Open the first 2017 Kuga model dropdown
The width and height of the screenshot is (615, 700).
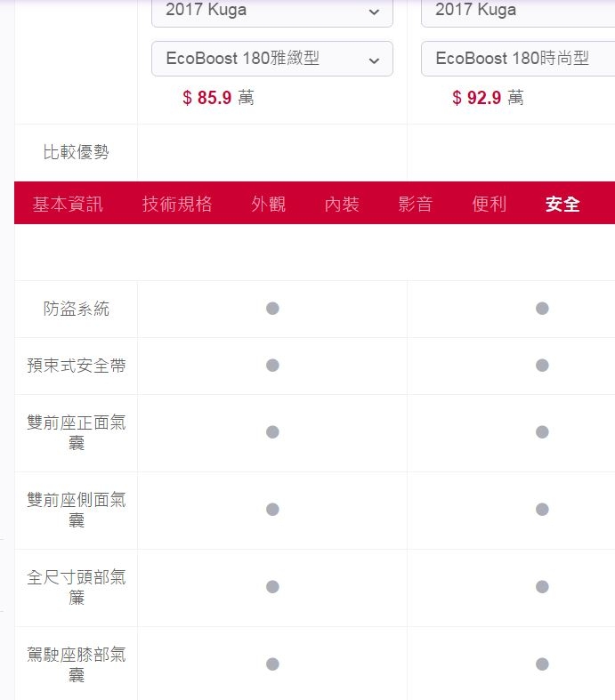pos(272,12)
